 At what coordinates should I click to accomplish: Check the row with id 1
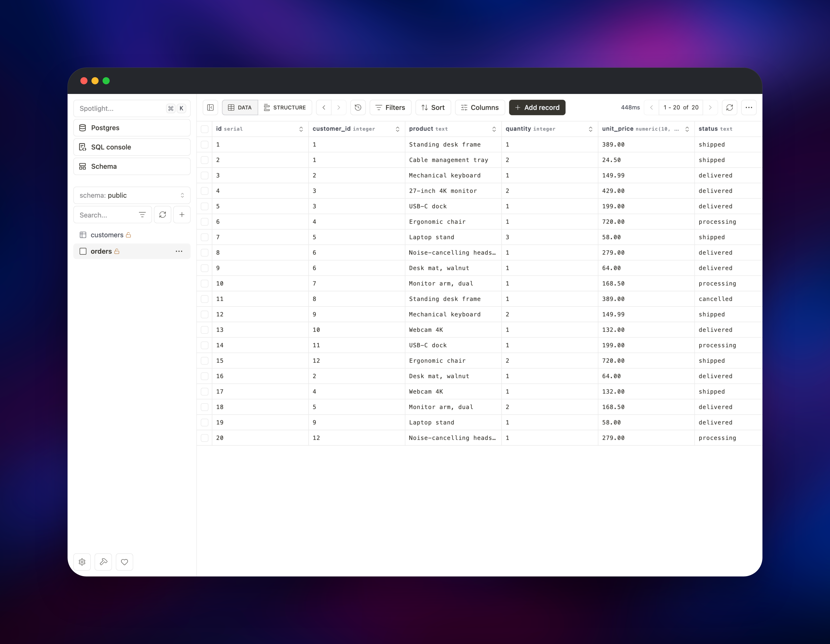tap(204, 144)
